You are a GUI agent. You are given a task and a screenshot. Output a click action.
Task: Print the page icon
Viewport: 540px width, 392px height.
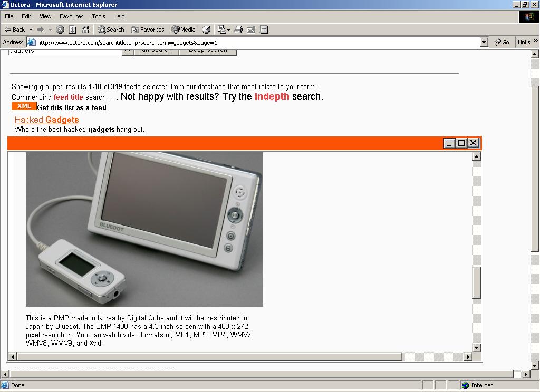coord(238,30)
